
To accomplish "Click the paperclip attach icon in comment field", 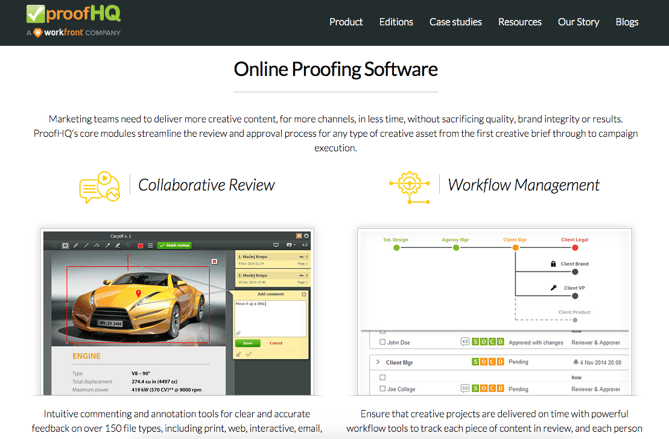I will coord(239,333).
